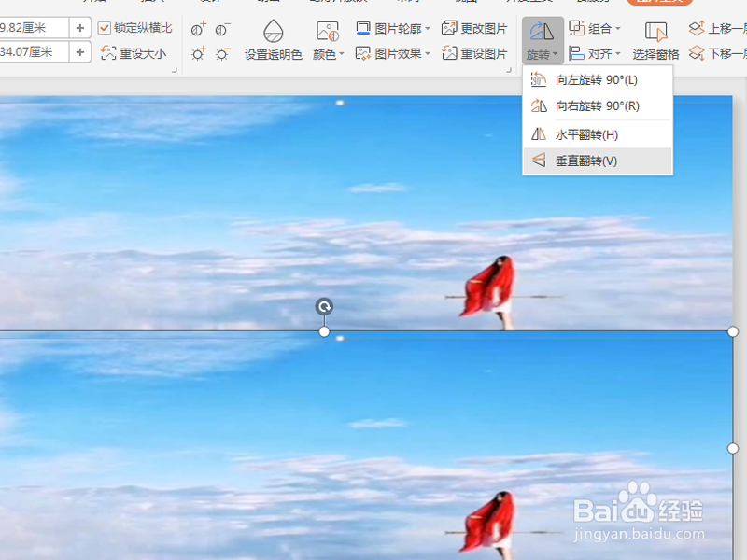Decrease contrast icon
The height and width of the screenshot is (560, 747).
(222, 30)
